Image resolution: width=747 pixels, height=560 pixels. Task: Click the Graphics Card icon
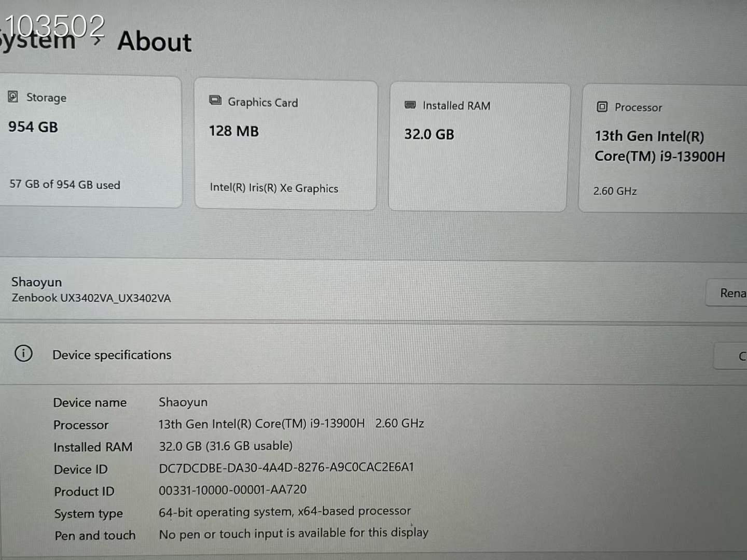215,100
